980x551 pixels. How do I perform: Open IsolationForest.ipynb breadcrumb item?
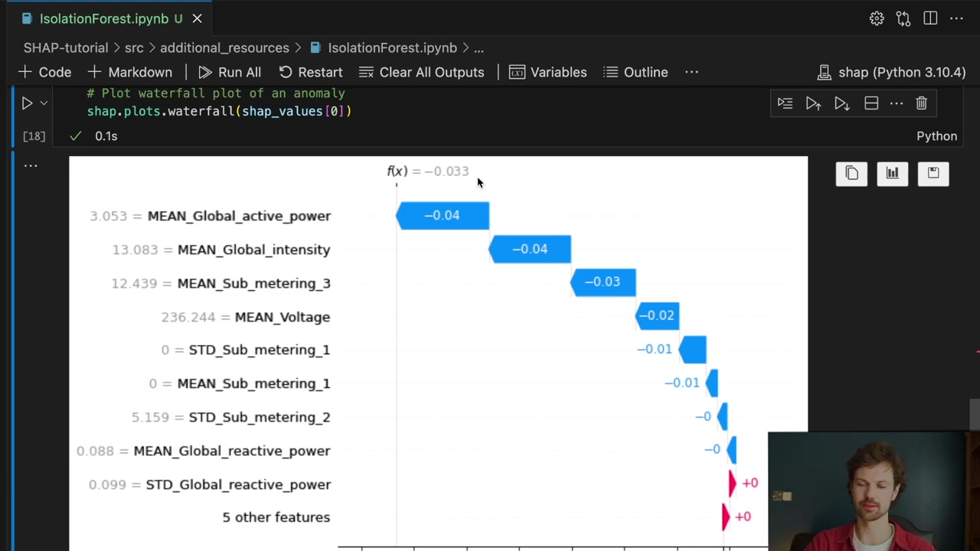383,47
